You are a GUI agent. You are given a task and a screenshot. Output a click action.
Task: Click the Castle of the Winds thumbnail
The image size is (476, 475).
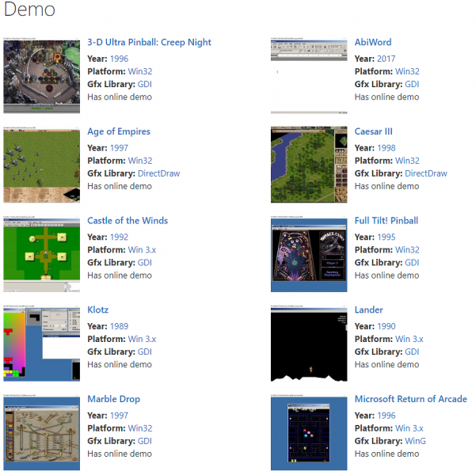click(x=41, y=254)
